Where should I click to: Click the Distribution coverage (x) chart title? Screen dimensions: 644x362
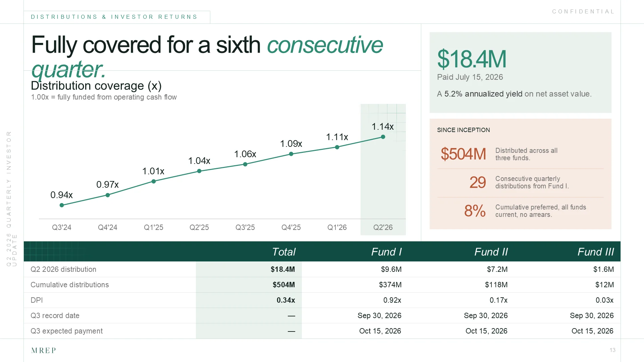96,86
